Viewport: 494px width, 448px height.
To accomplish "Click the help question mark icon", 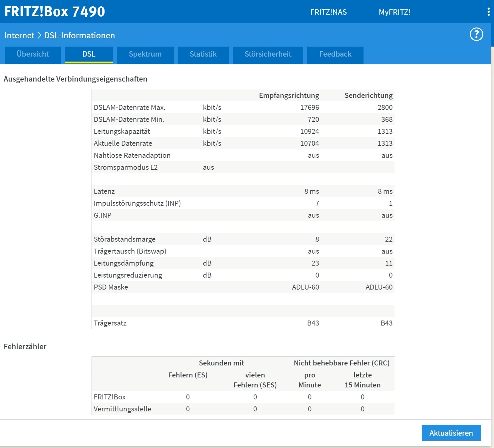I will 476,34.
